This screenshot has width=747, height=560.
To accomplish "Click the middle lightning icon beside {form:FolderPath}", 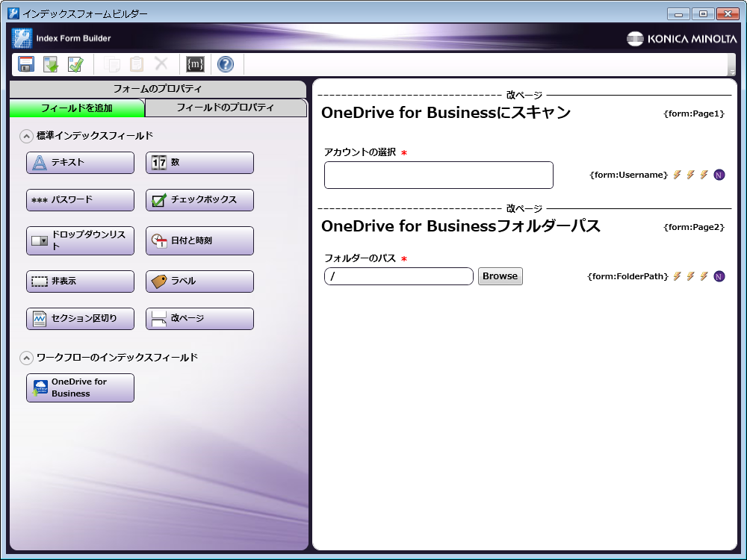I will [x=690, y=276].
